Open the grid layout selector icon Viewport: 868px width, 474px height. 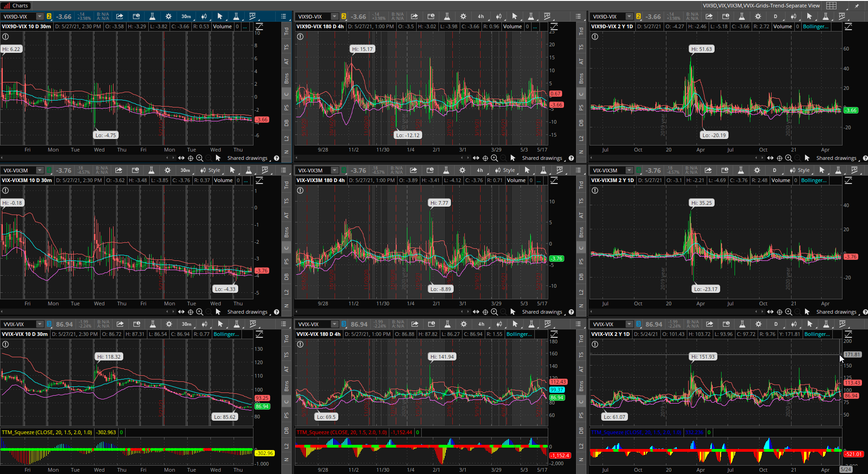click(831, 6)
